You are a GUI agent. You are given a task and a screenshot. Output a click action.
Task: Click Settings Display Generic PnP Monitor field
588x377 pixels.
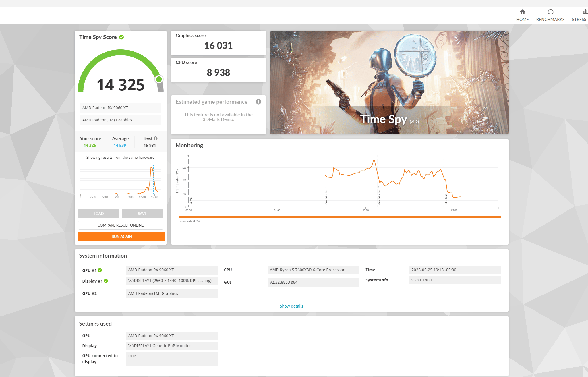pos(172,346)
